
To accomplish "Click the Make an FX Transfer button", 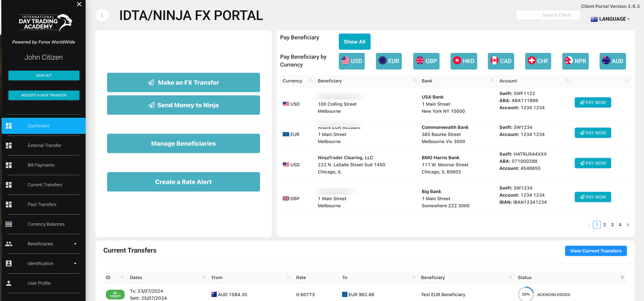I will point(183,83).
